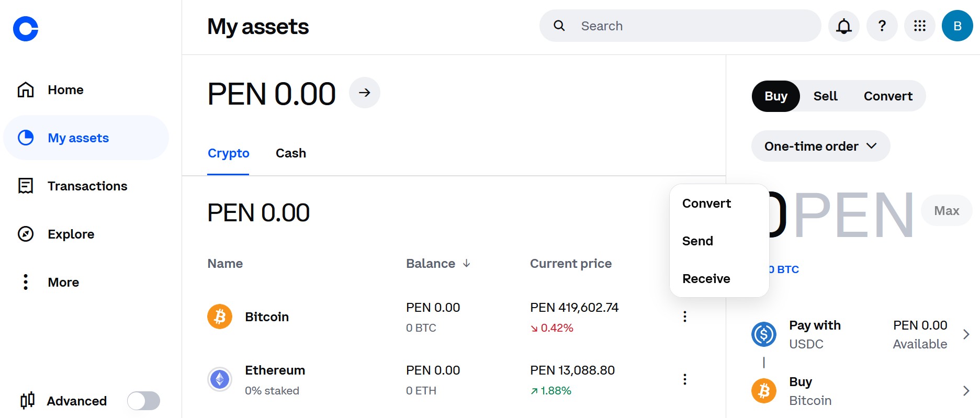Expand the Pay with USDC chevron
980x418 pixels.
pyautogui.click(x=966, y=334)
